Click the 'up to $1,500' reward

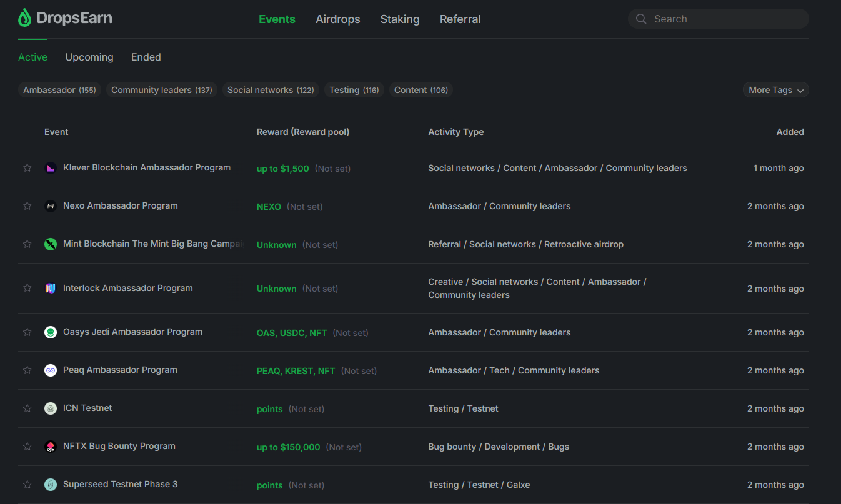click(283, 169)
